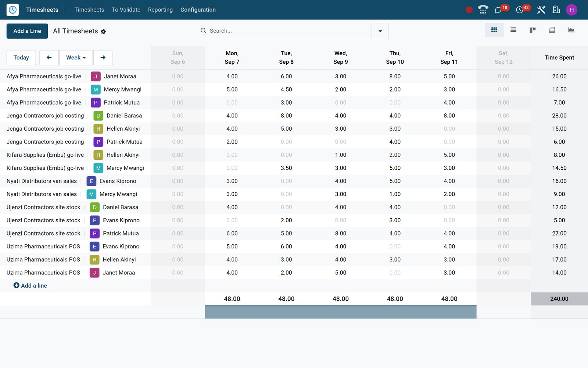Open the Configuration menu
This screenshot has height=368, width=588.
click(198, 10)
